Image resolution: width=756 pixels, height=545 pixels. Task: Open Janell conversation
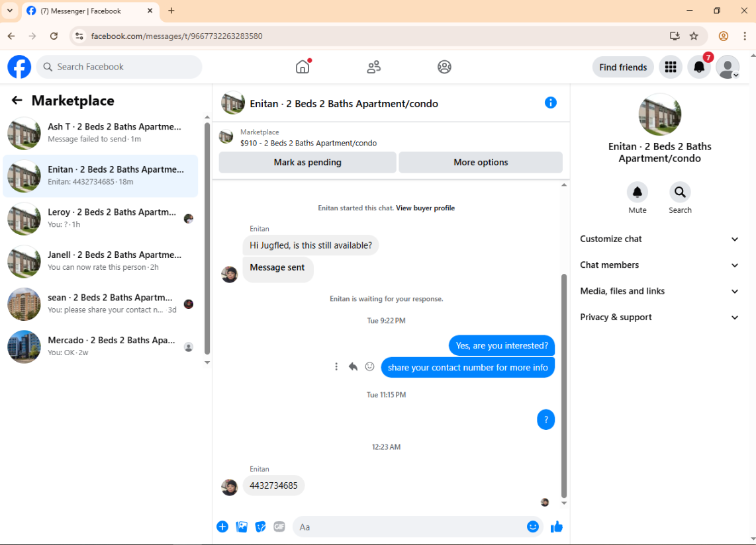(100, 261)
